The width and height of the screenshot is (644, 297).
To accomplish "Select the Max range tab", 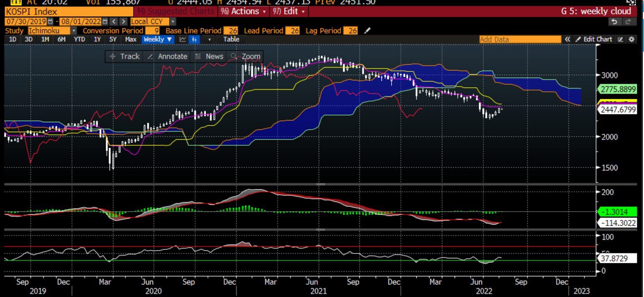I will [x=131, y=39].
